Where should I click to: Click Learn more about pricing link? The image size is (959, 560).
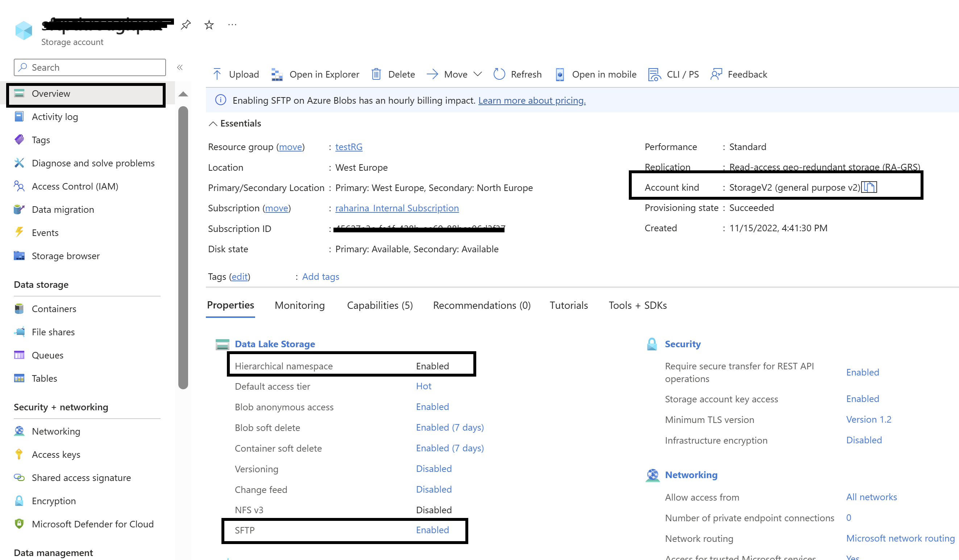click(532, 100)
